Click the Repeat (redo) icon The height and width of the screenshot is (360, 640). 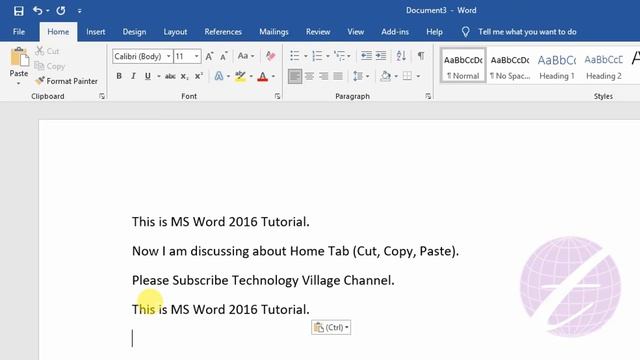(61, 11)
